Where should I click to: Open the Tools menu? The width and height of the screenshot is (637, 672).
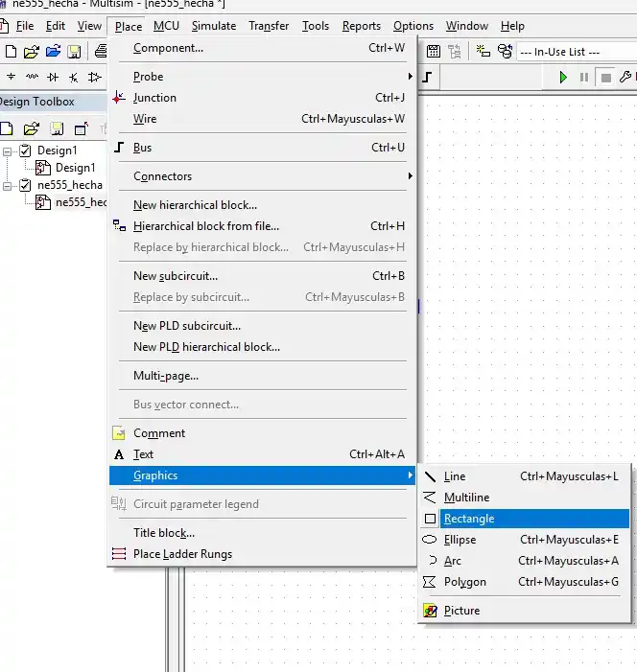[316, 26]
